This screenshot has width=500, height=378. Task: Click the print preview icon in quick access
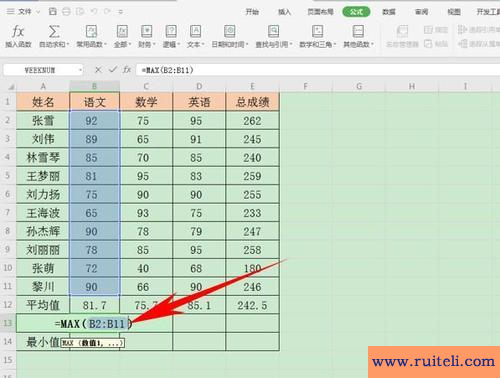click(80, 12)
